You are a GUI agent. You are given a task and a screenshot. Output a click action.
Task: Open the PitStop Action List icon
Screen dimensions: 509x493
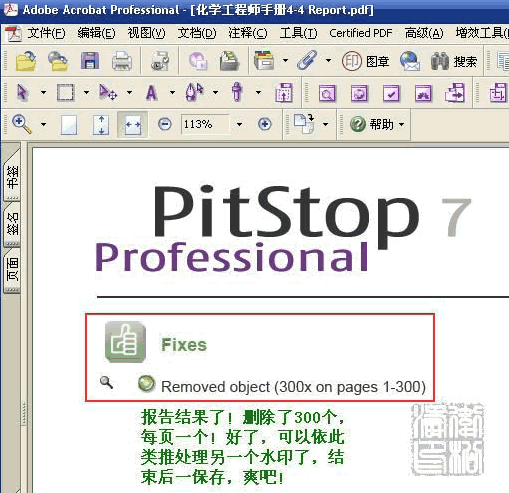point(423,93)
